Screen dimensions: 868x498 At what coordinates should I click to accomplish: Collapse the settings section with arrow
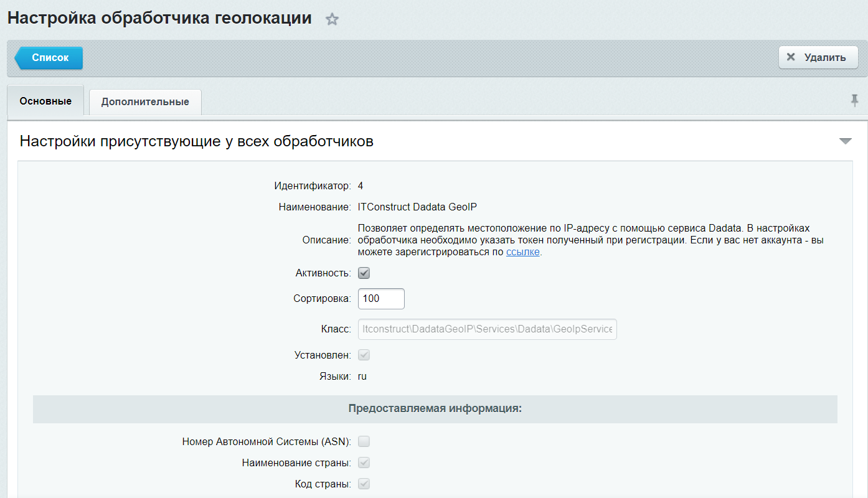pyautogui.click(x=845, y=141)
